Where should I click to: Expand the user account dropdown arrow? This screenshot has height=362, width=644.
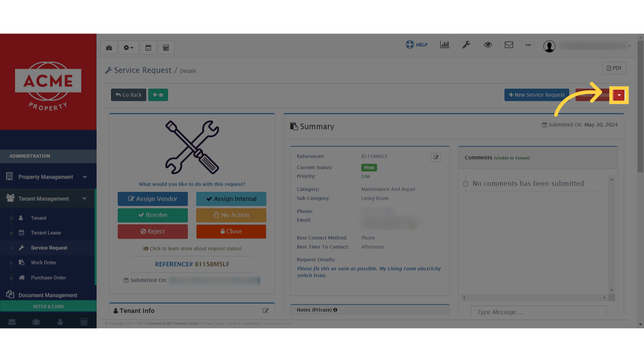[x=629, y=46]
